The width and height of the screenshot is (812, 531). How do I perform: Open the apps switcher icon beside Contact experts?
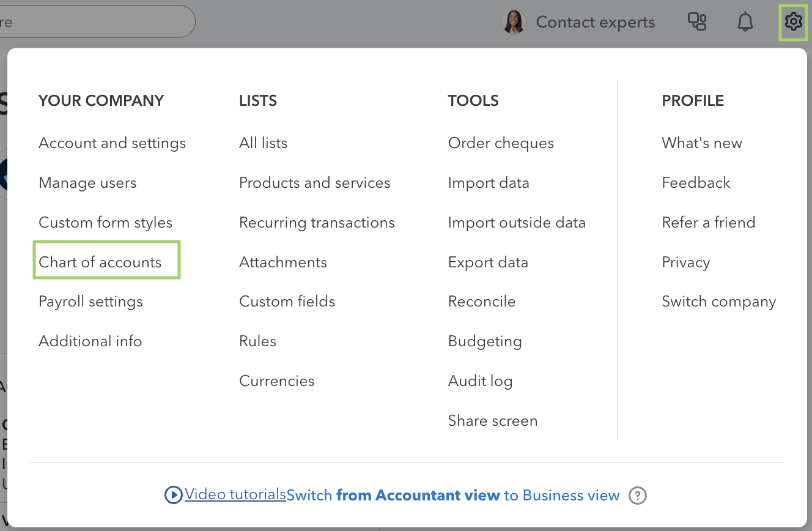[697, 22]
